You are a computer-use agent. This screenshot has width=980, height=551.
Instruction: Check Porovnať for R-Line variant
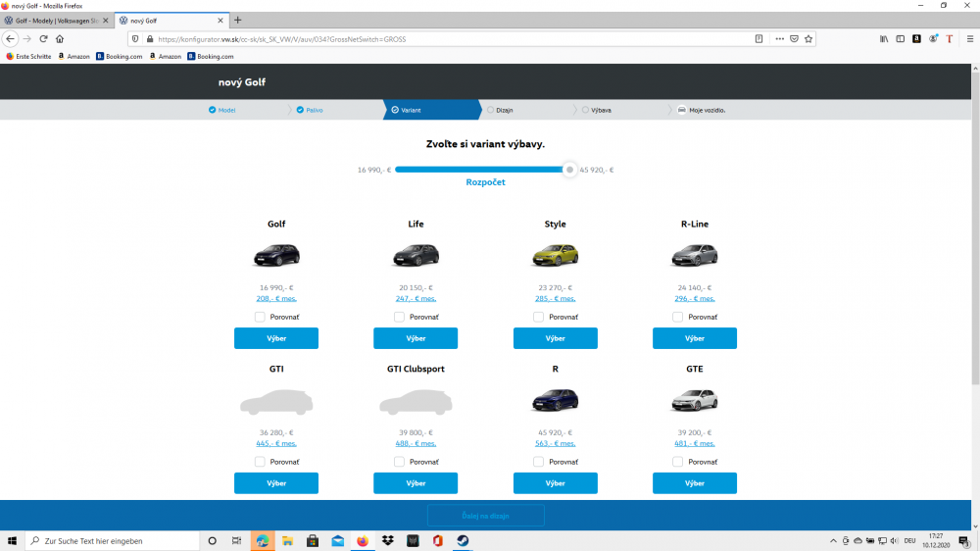pos(677,317)
